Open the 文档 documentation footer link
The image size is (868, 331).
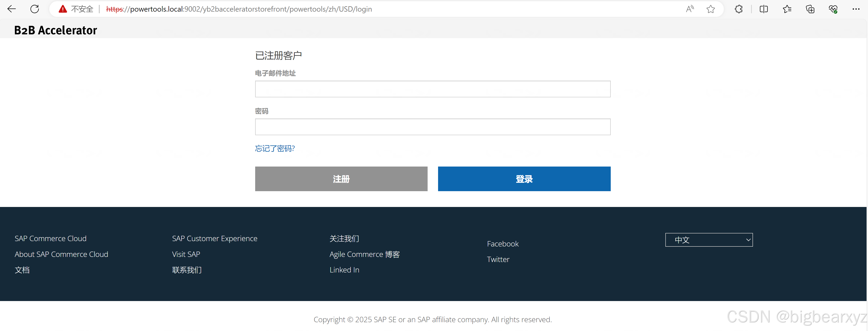coord(22,270)
